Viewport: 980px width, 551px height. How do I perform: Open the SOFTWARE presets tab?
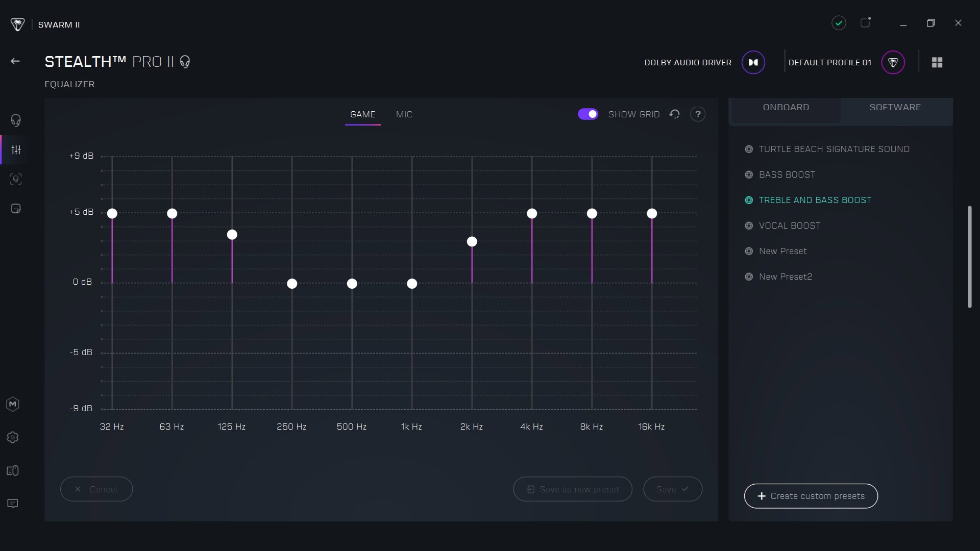895,108
